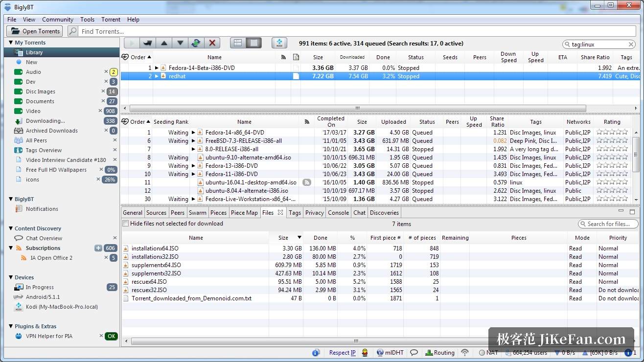Viewport: 644px width, 362px height.
Task: Switch to the Console tab
Action: (339, 213)
